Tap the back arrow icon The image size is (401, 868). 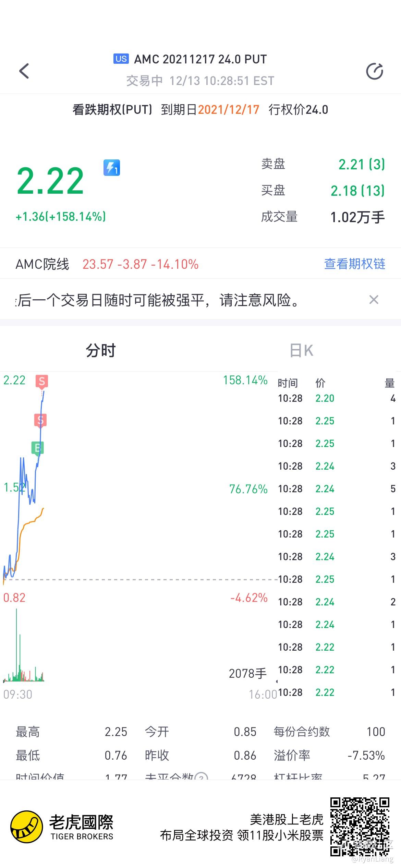point(24,71)
